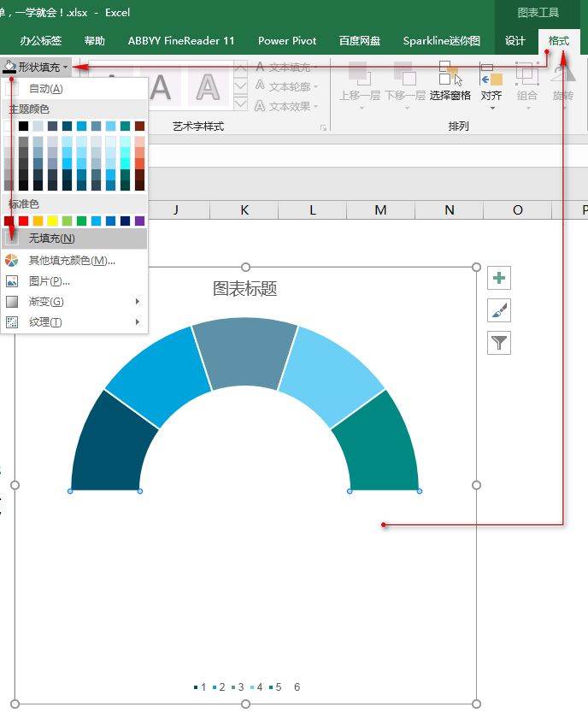Click the light sky-blue doughnut segment
588x713 pixels.
point(334,375)
